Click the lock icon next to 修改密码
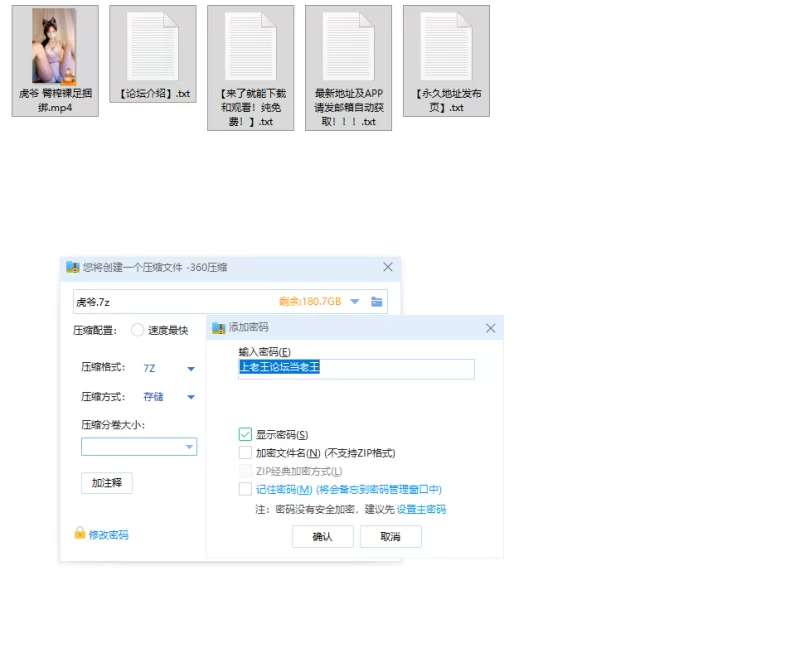The width and height of the screenshot is (800, 653). coord(80,534)
